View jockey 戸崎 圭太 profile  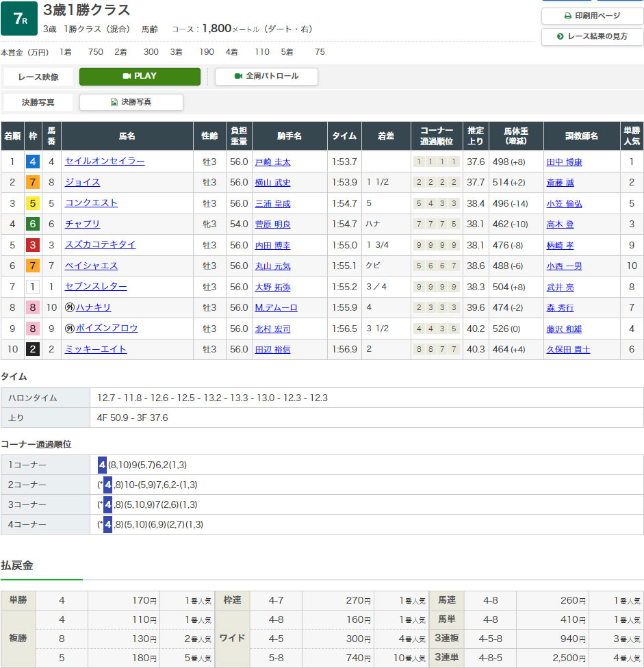272,162
